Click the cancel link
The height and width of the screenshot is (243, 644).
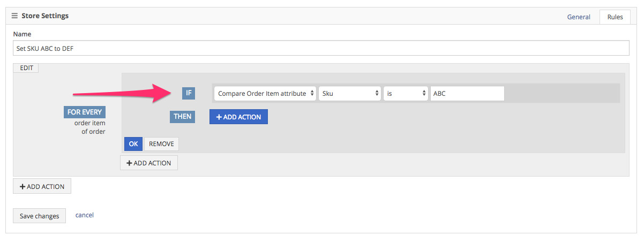(85, 215)
